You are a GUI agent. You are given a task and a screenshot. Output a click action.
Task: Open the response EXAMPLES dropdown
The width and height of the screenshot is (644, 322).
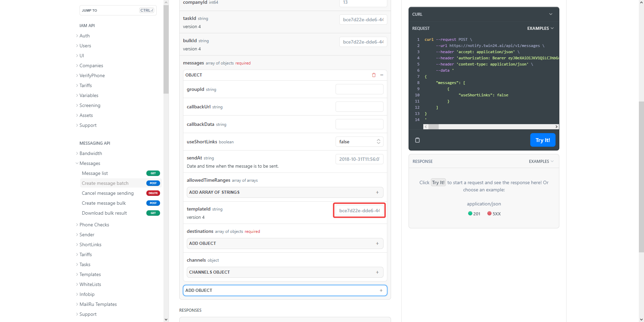tap(541, 162)
